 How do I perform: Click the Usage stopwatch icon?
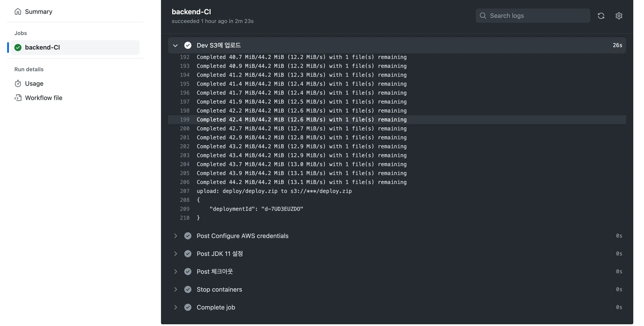(18, 84)
